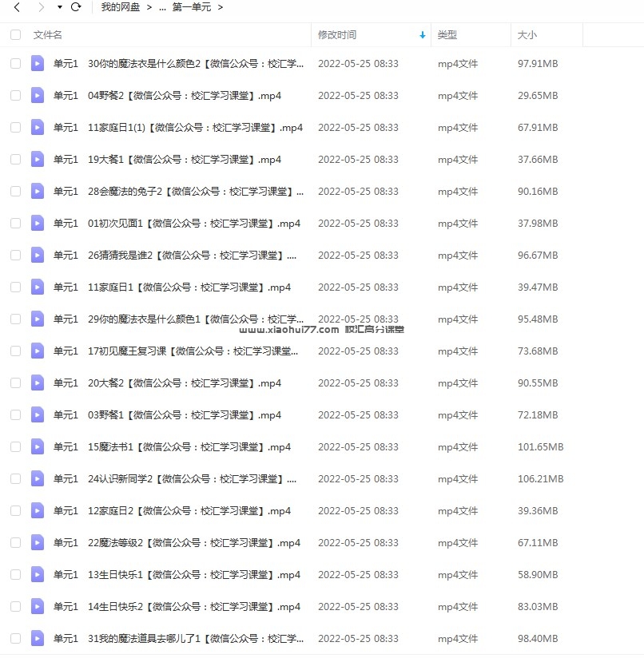
Task: Click the video icon of 24认识新同学2
Action: point(38,478)
